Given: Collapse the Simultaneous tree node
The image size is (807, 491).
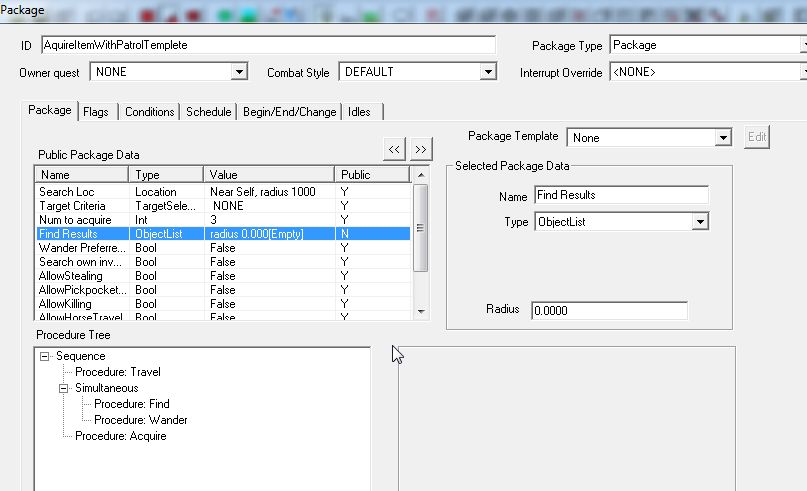Looking at the screenshot, I should [63, 388].
